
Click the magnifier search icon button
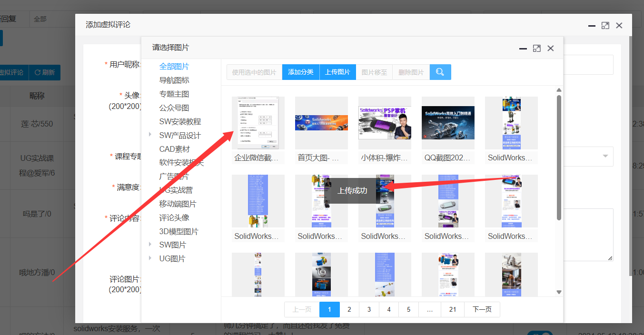tap(440, 72)
